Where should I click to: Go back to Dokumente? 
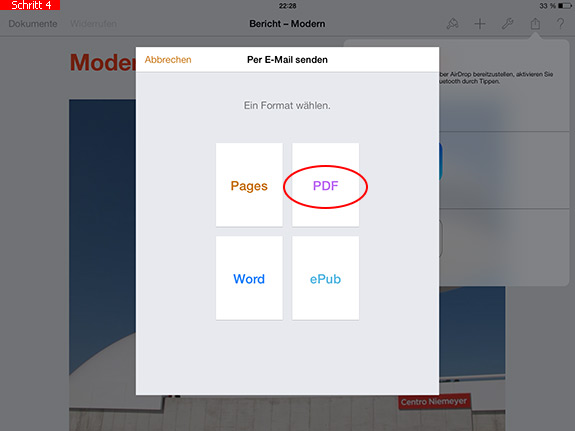[33, 24]
